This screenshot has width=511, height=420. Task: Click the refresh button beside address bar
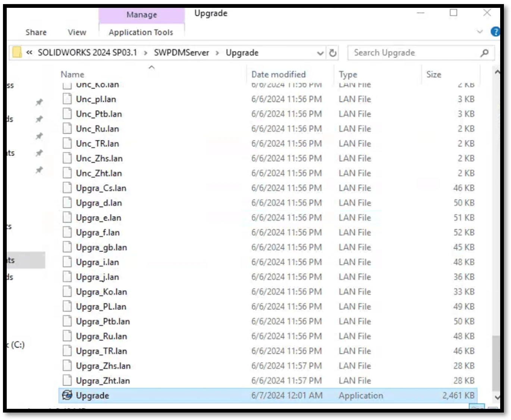pyautogui.click(x=333, y=53)
